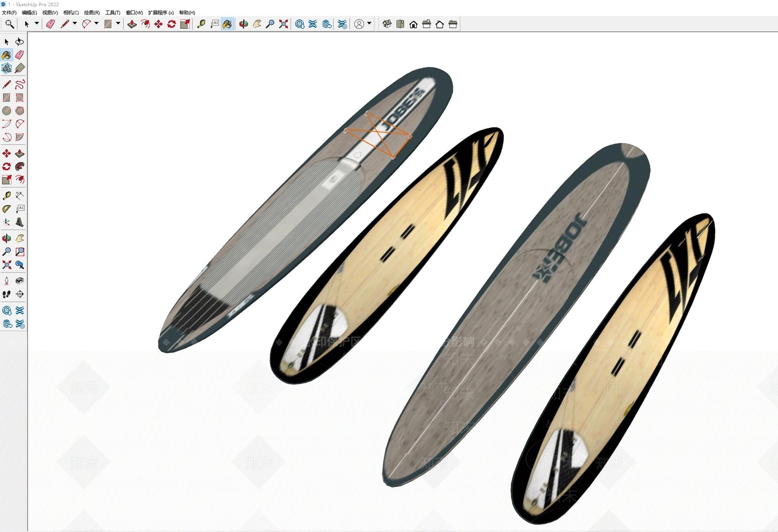The height and width of the screenshot is (532, 778).
Task: Open the 帮助(H) menu
Action: (x=187, y=13)
